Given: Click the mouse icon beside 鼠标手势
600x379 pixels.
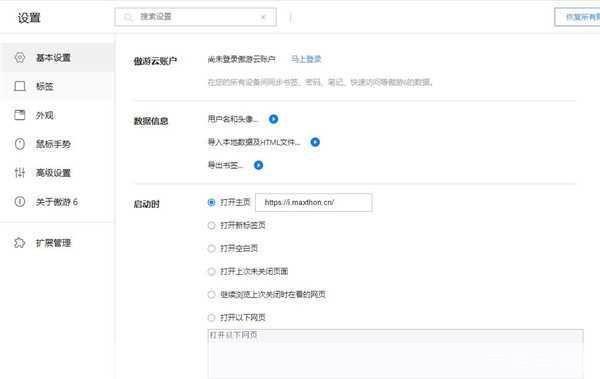Looking at the screenshot, I should point(20,144).
